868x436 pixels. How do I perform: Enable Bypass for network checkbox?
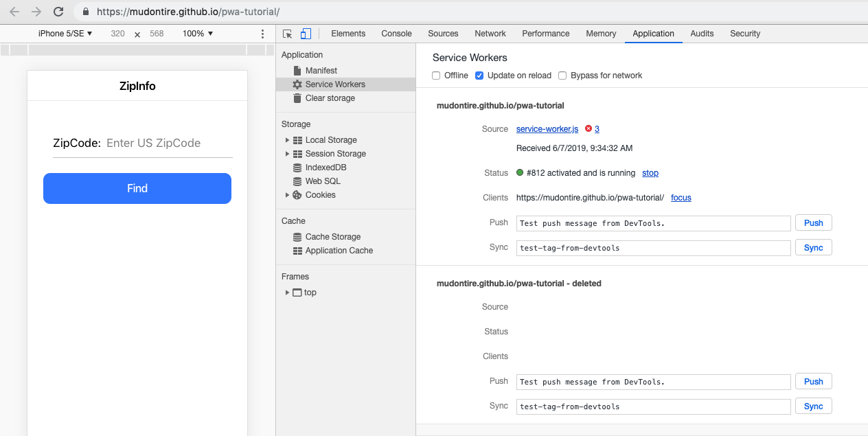coord(562,76)
